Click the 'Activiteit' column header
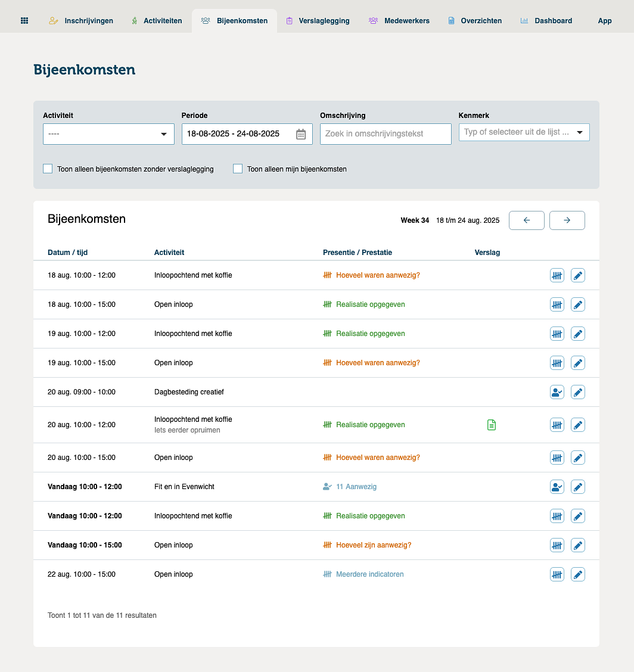Image resolution: width=634 pixels, height=672 pixels. (x=169, y=253)
